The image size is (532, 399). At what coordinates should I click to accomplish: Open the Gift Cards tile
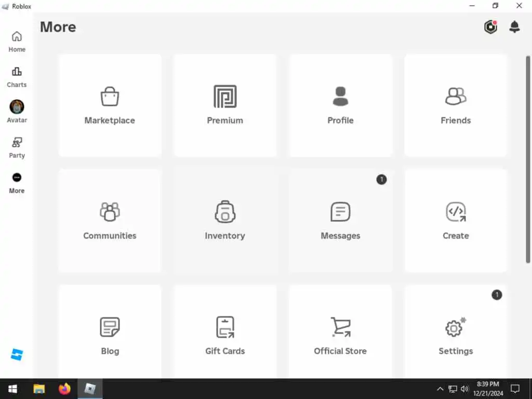pyautogui.click(x=225, y=332)
